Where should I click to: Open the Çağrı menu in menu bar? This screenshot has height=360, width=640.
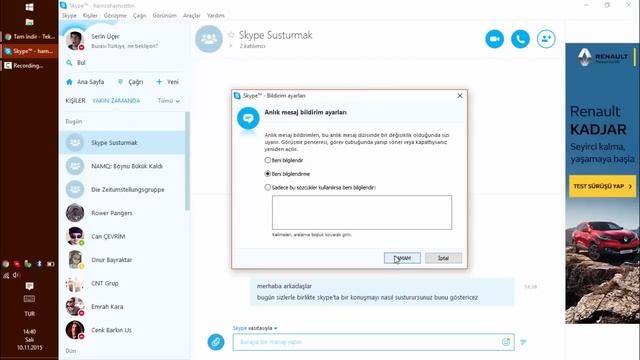click(140, 16)
